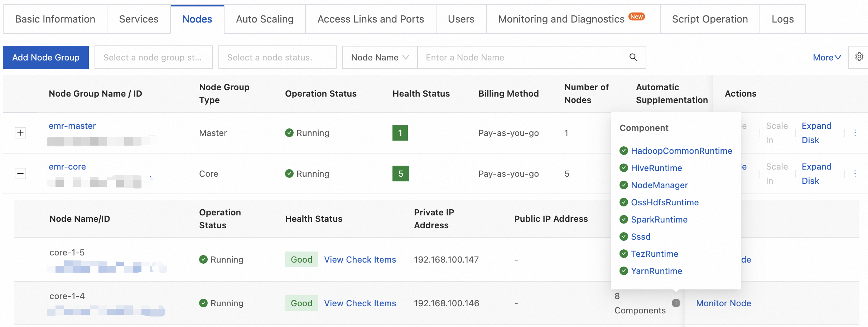
Task: Open the node group status dropdown
Action: 153,57
